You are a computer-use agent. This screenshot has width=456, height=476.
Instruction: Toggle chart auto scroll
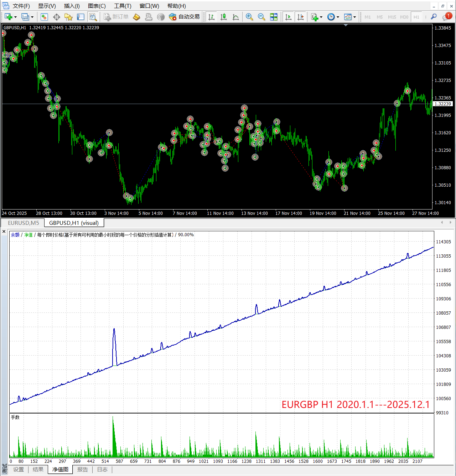288,17
